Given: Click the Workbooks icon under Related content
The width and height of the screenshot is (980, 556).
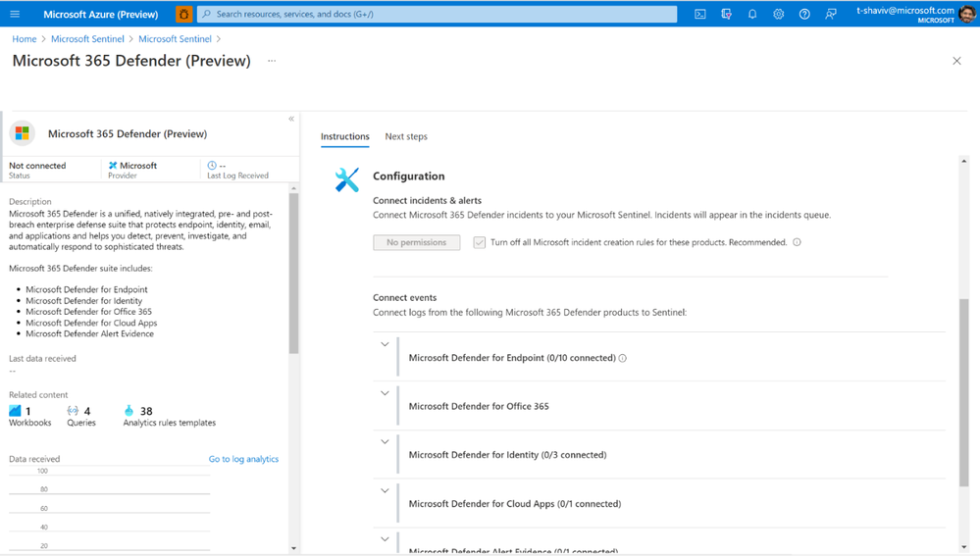Looking at the screenshot, I should tap(15, 411).
